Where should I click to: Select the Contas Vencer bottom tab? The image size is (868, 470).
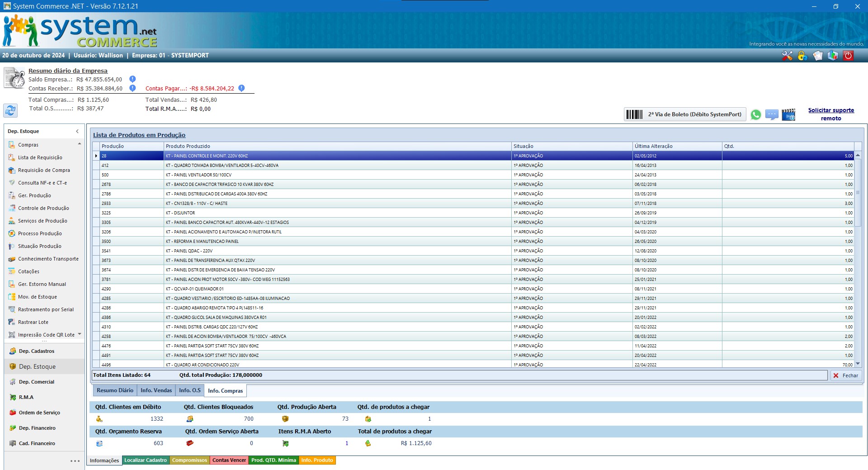tap(229, 460)
